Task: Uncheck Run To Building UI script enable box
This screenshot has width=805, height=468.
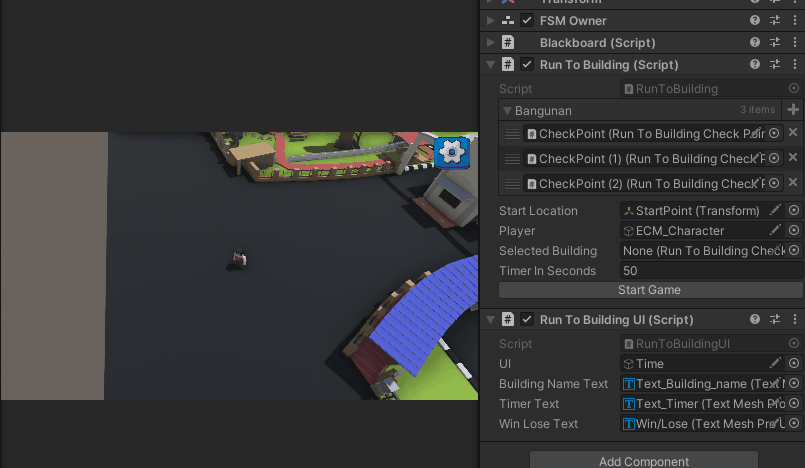Action: click(527, 320)
